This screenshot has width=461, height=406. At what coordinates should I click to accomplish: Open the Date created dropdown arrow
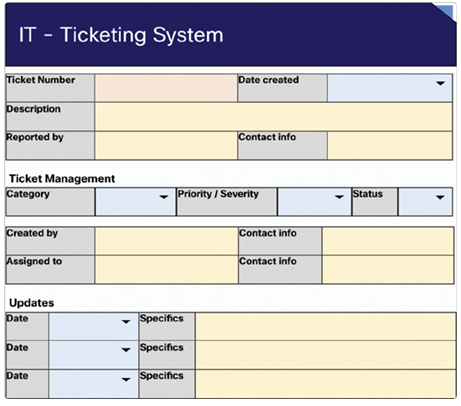tap(440, 83)
